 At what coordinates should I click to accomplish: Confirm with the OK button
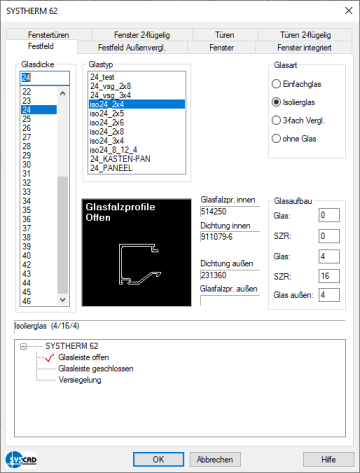158,460
